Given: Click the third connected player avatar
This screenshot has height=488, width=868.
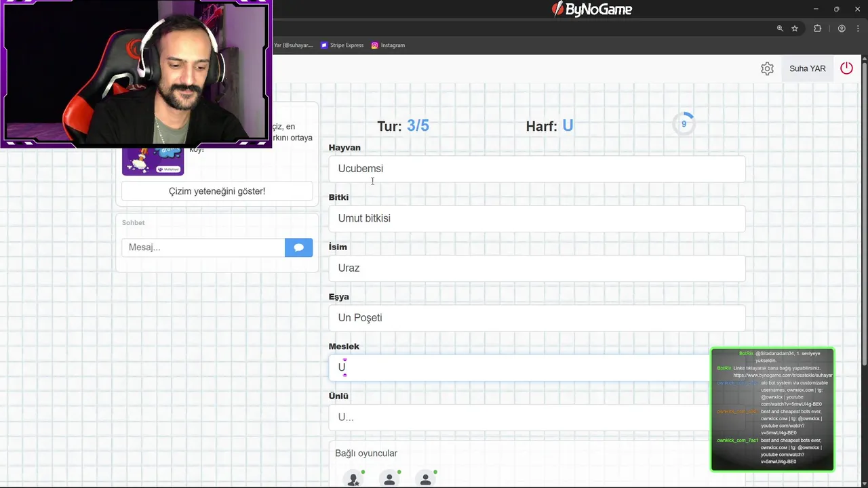Looking at the screenshot, I should pyautogui.click(x=425, y=479).
